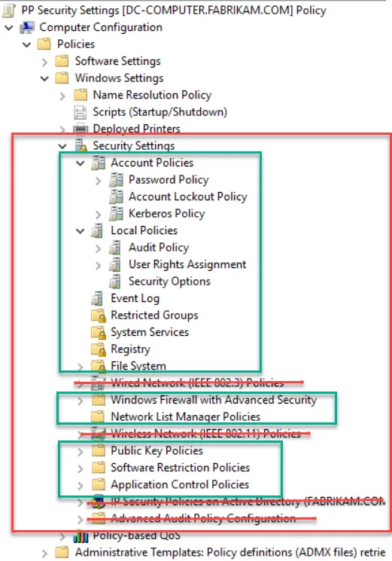The width and height of the screenshot is (392, 561).
Task: Select the Network List Manager Policies item
Action: [x=185, y=416]
